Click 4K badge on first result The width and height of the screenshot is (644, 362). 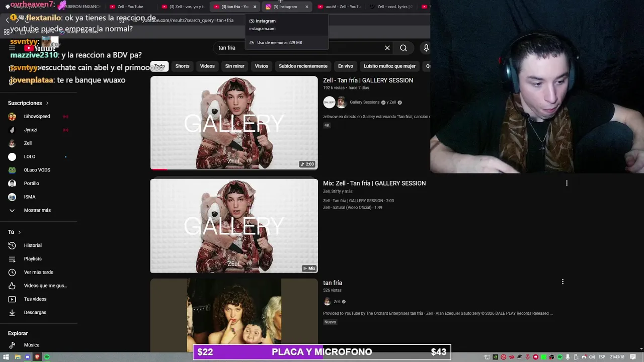point(327,125)
